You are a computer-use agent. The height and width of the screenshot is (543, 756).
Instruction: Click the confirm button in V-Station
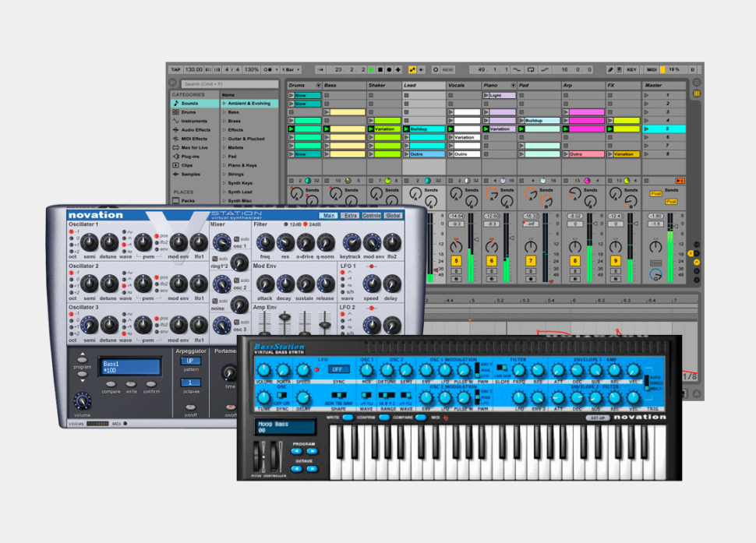tap(151, 384)
